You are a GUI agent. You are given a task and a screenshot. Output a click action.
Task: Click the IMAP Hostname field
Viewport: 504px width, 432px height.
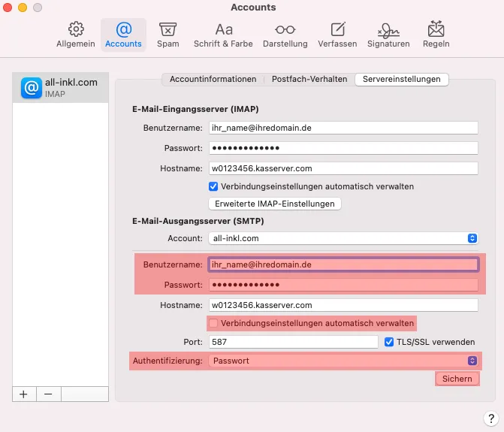[x=343, y=168]
